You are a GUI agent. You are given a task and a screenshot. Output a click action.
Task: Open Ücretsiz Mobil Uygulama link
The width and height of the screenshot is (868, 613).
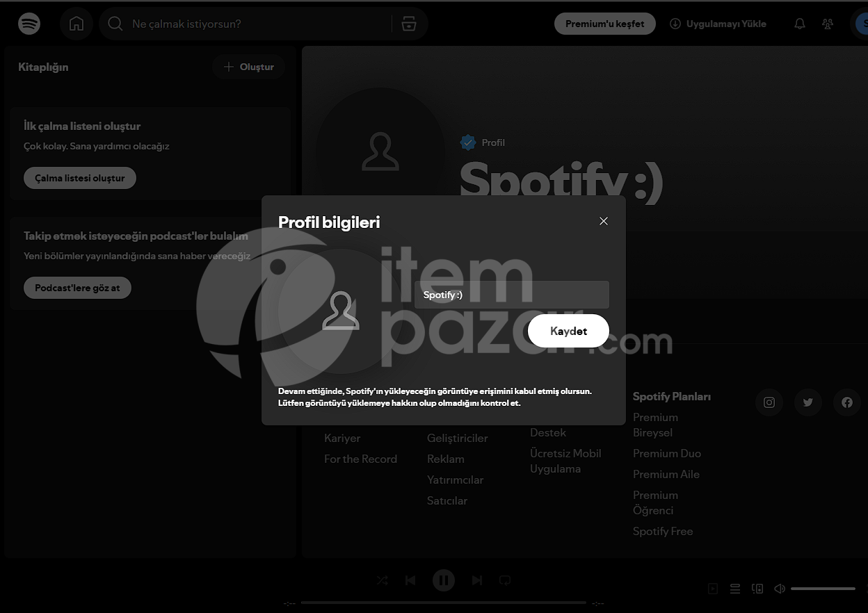click(565, 461)
